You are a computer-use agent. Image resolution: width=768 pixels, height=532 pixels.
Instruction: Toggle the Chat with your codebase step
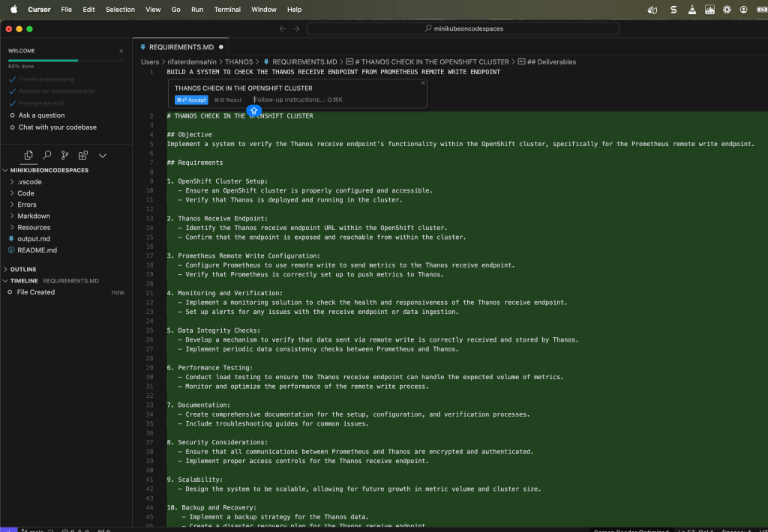pyautogui.click(x=12, y=127)
